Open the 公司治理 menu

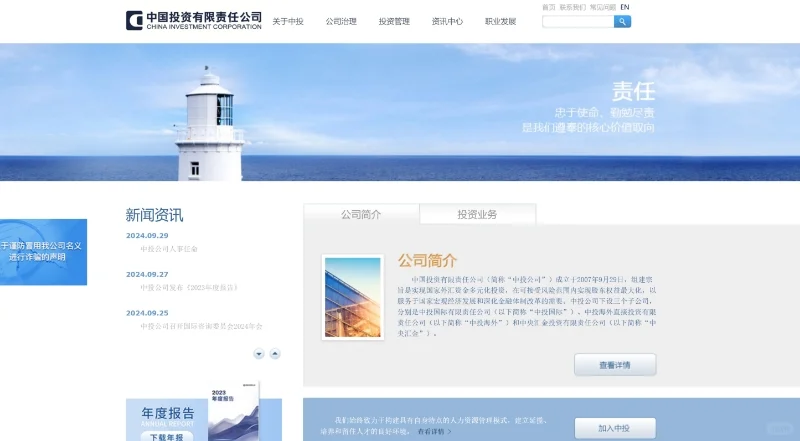pyautogui.click(x=341, y=21)
